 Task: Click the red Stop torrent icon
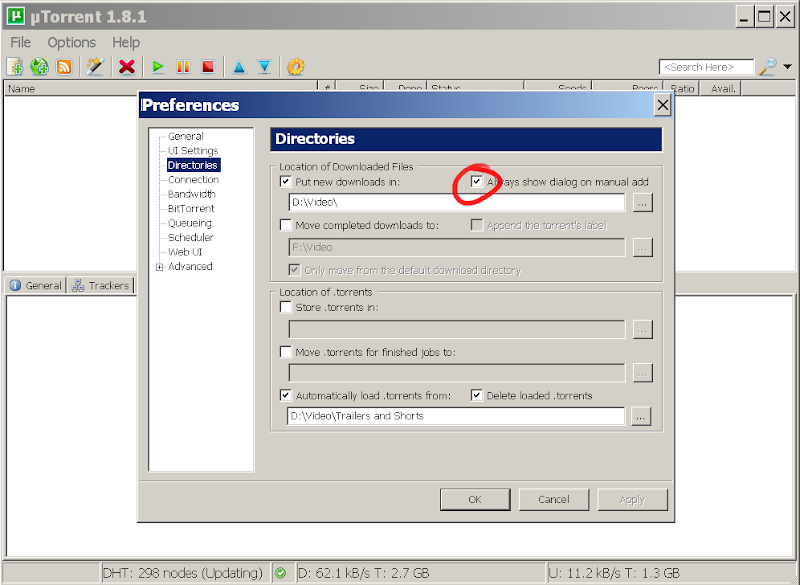208,67
